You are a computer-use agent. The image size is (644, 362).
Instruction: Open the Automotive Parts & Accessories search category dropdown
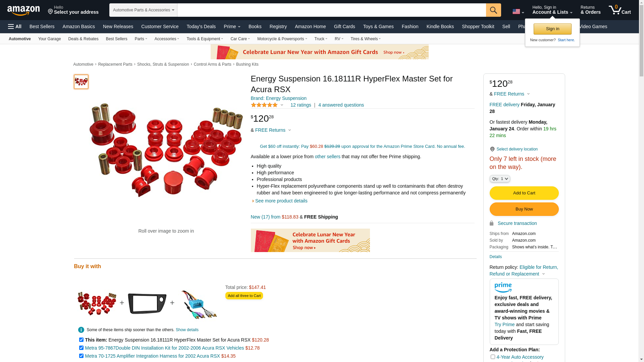[143, 10]
